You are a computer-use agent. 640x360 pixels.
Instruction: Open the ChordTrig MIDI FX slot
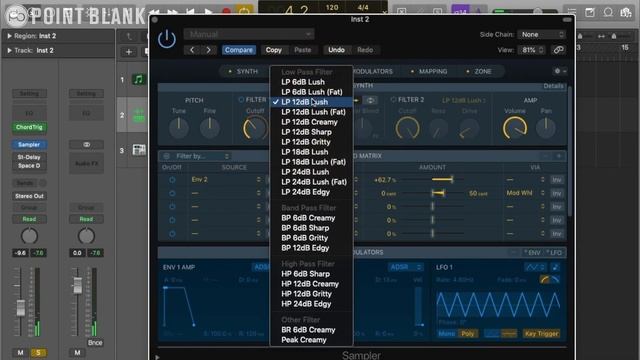point(29,127)
